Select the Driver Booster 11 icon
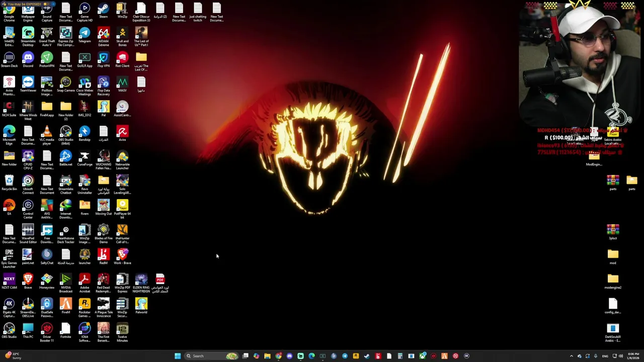 pos(47,333)
